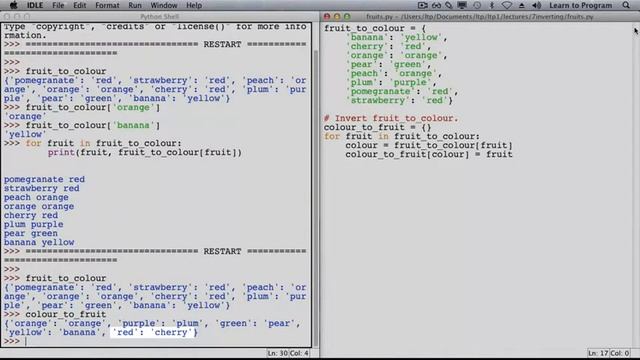Click 'cherry red' output line in shell
The image size is (640, 360).
(31, 215)
